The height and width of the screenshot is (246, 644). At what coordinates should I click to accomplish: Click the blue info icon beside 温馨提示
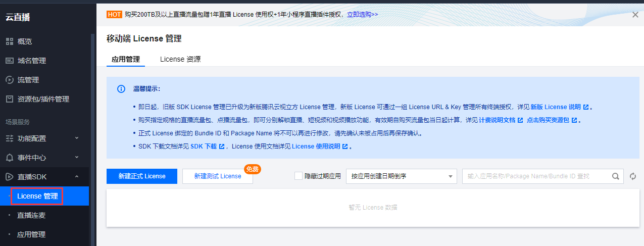tap(121, 89)
